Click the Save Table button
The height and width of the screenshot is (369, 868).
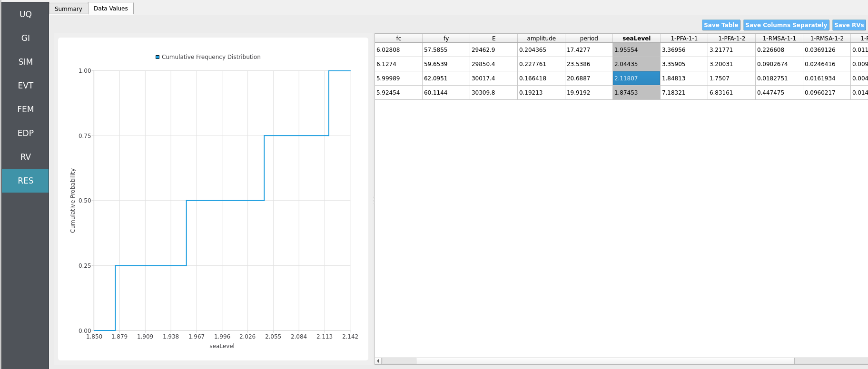pos(721,25)
